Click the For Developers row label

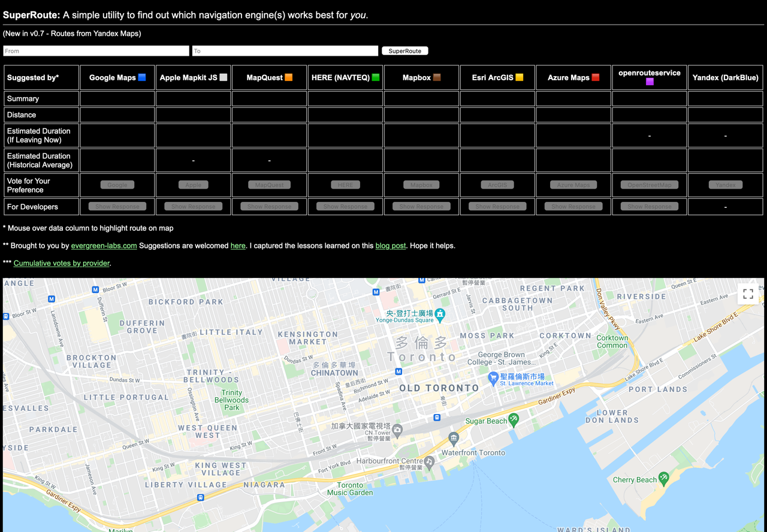pyautogui.click(x=32, y=207)
